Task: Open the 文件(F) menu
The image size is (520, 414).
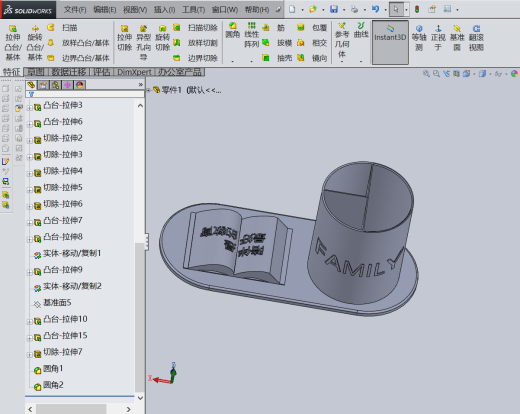Action: [x=75, y=9]
